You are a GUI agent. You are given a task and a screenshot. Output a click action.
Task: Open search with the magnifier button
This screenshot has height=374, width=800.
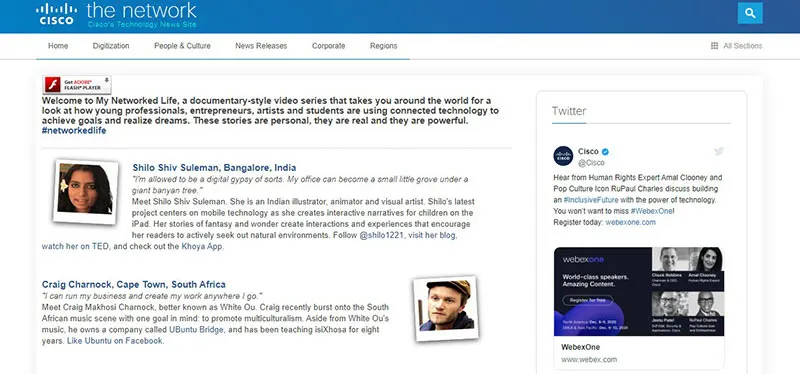coord(750,13)
